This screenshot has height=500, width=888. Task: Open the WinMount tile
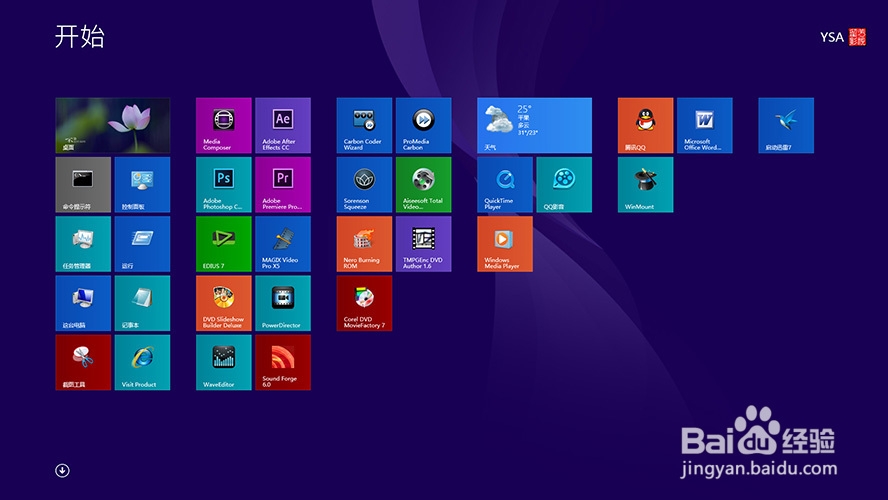(x=646, y=185)
